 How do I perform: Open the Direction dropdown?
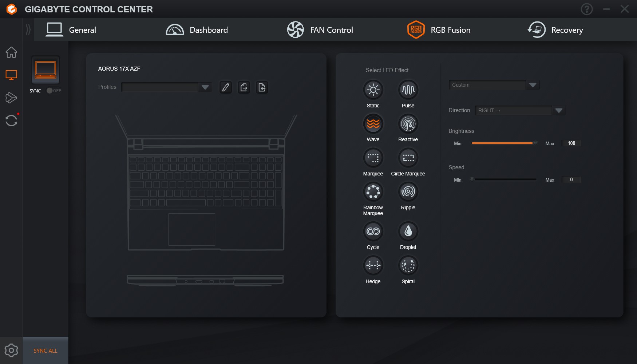click(x=520, y=110)
